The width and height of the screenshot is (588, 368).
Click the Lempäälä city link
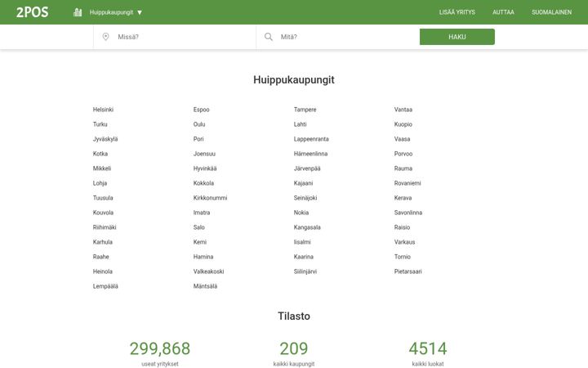[105, 286]
